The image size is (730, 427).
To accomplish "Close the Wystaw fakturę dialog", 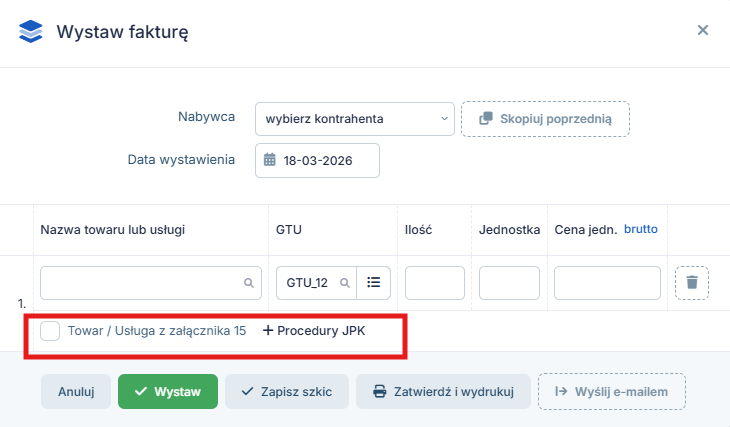I will 703,30.
